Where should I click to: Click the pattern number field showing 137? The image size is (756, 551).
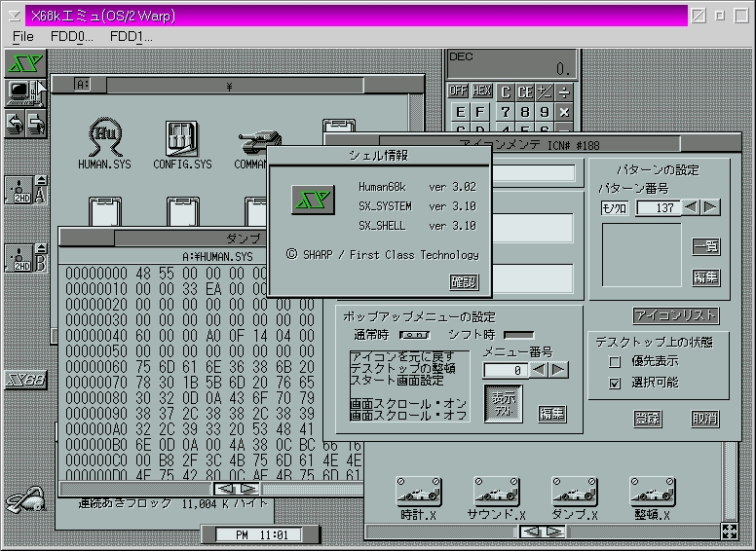coord(658,207)
